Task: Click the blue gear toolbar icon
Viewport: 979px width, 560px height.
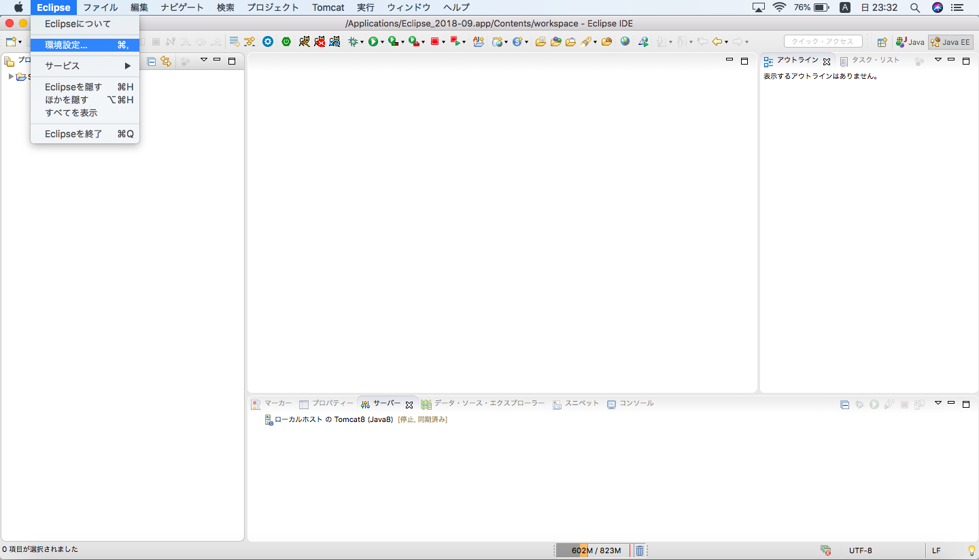Action: [x=268, y=41]
